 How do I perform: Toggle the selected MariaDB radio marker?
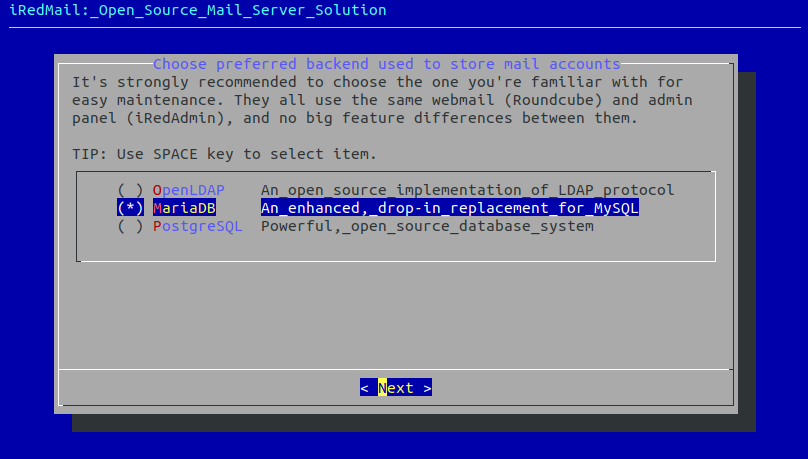click(130, 208)
